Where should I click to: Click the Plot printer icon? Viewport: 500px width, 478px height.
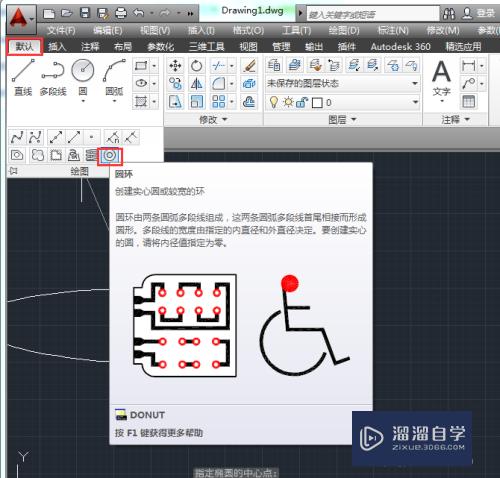(x=121, y=13)
